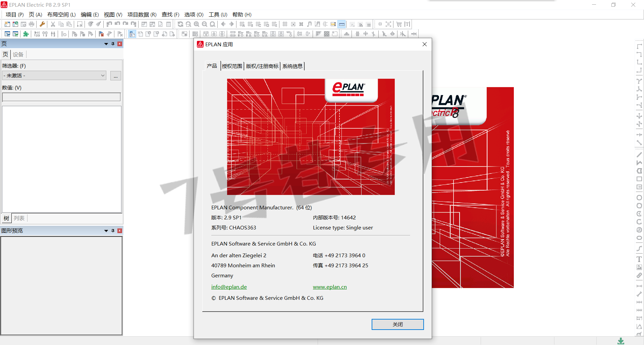Click the highlighted blue ruler icon in top toolbar
Viewport: 644px width, 345px height.
(342, 24)
